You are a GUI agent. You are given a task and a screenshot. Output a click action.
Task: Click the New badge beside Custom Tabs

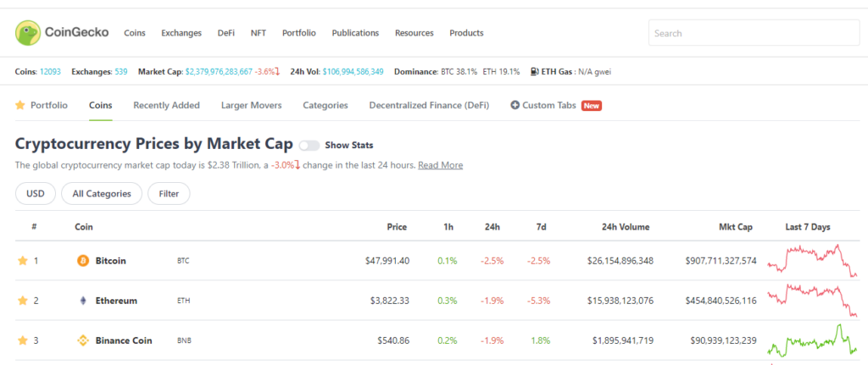(592, 106)
